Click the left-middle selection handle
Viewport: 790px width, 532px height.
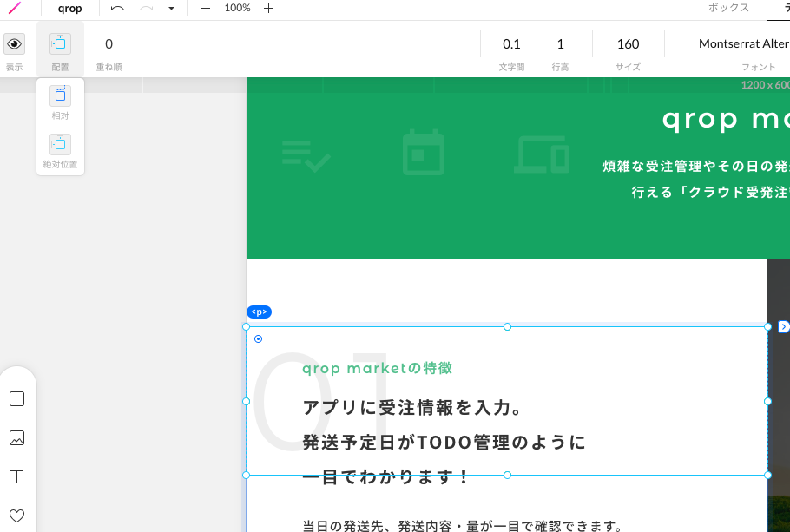coord(247,402)
